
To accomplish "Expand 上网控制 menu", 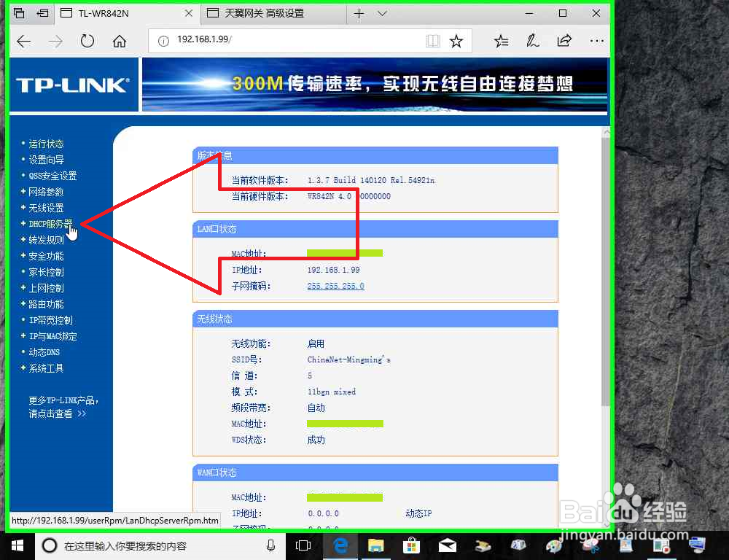I will (x=45, y=288).
